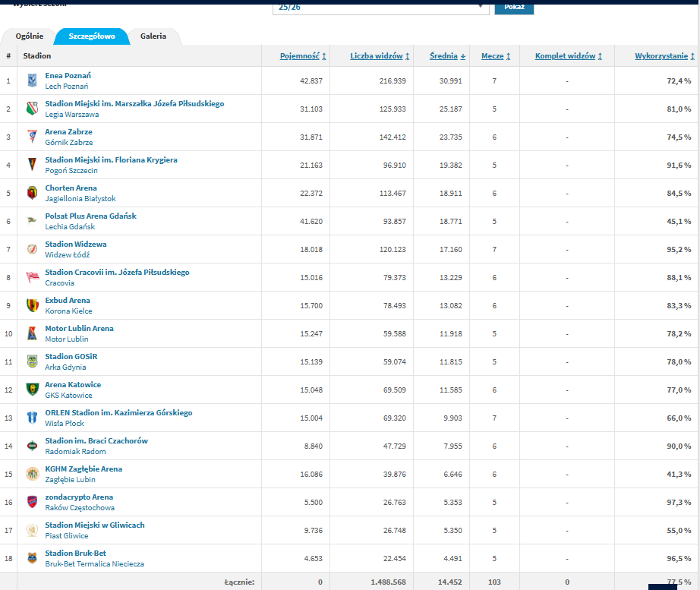Screen dimensions: 700x590
Task: Click the Jagiellonia Białystok crest icon
Action: pos(32,193)
